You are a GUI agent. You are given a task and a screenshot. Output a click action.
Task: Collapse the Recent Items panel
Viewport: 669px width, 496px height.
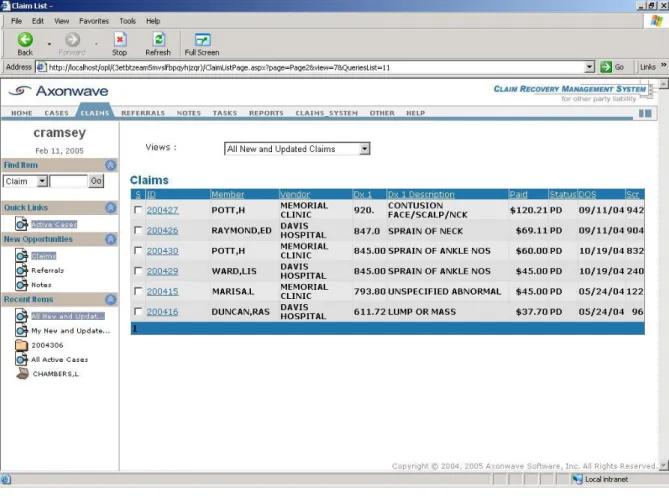click(x=111, y=299)
